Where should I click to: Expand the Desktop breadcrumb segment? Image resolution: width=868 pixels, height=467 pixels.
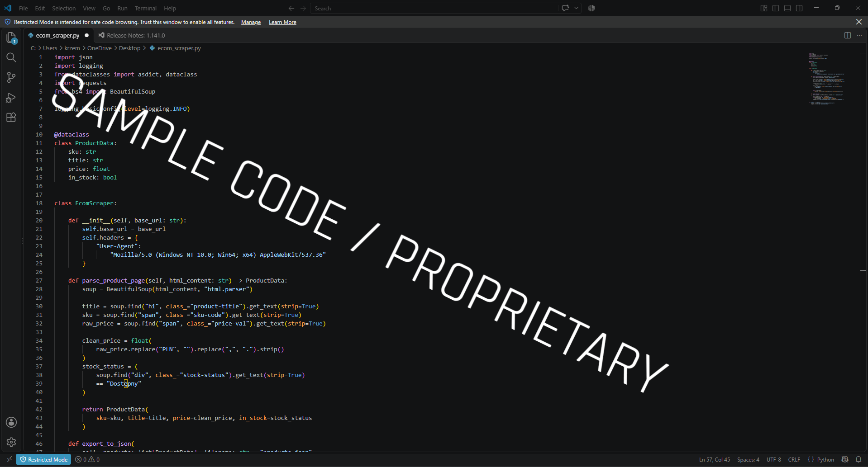pos(129,48)
